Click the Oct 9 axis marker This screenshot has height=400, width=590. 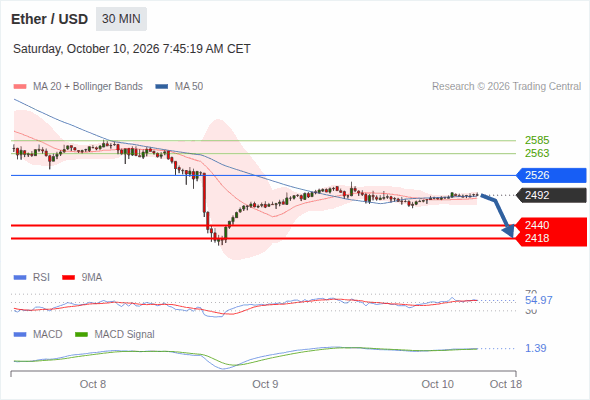(x=265, y=384)
